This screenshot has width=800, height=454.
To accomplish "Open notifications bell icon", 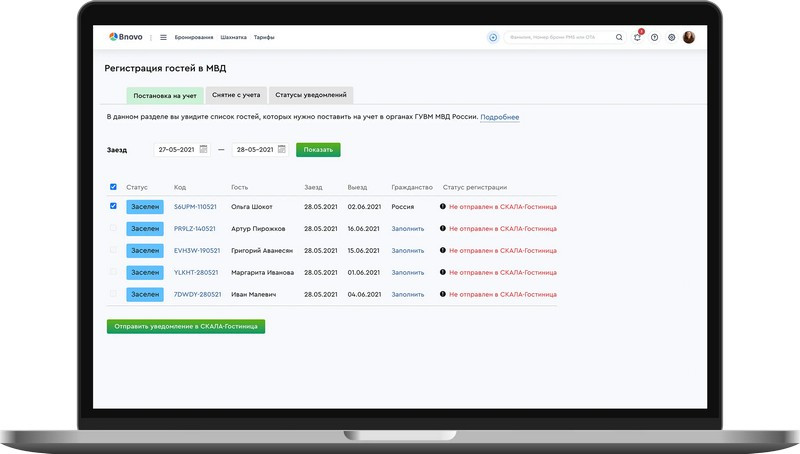I will pos(637,37).
